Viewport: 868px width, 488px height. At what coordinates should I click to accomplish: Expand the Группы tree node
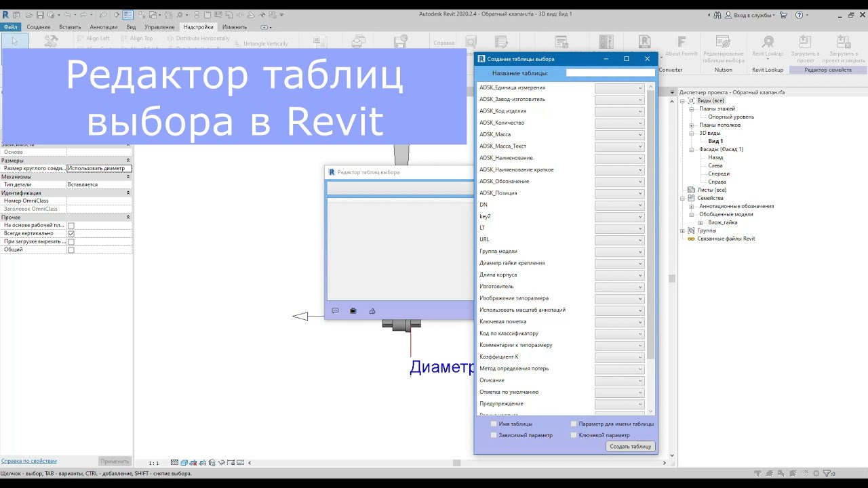tap(683, 230)
